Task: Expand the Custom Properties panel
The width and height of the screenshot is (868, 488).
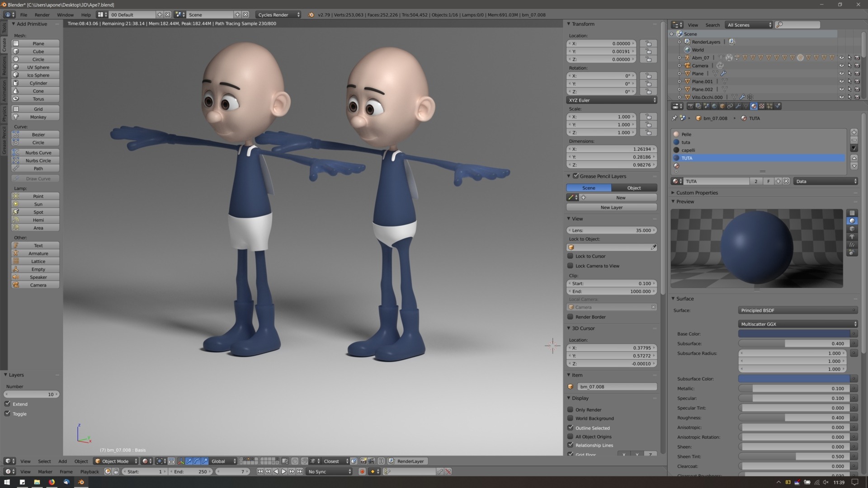Action: pyautogui.click(x=697, y=192)
